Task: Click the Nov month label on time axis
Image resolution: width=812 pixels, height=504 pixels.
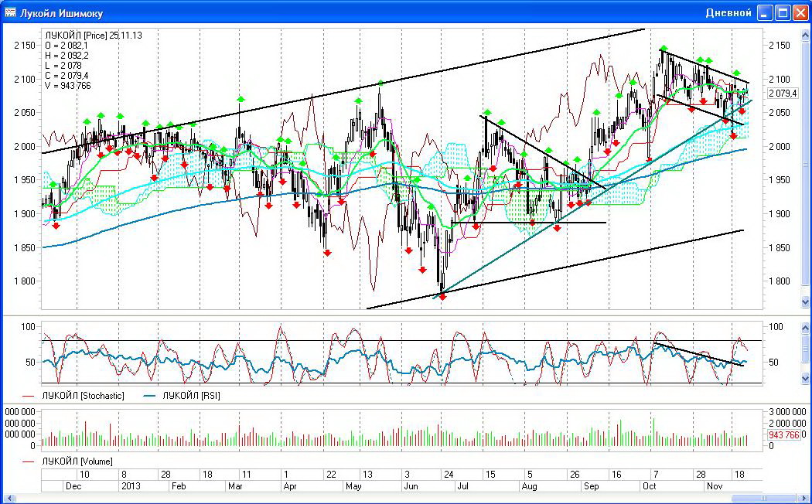Action: click(713, 486)
